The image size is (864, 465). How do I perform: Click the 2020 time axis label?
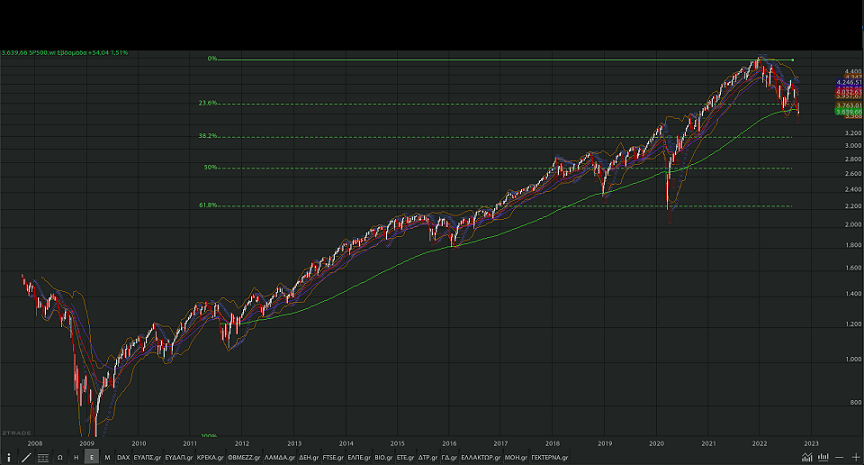click(656, 444)
